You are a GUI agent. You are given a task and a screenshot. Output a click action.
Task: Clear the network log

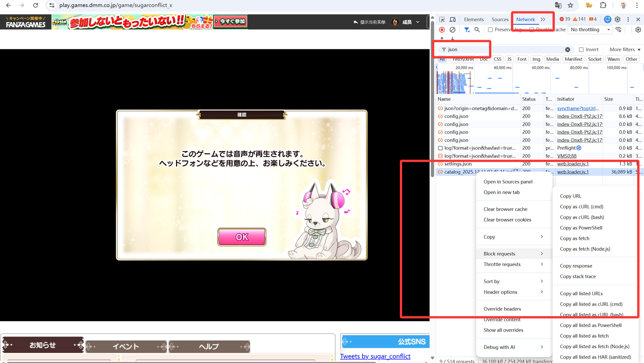[452, 30]
